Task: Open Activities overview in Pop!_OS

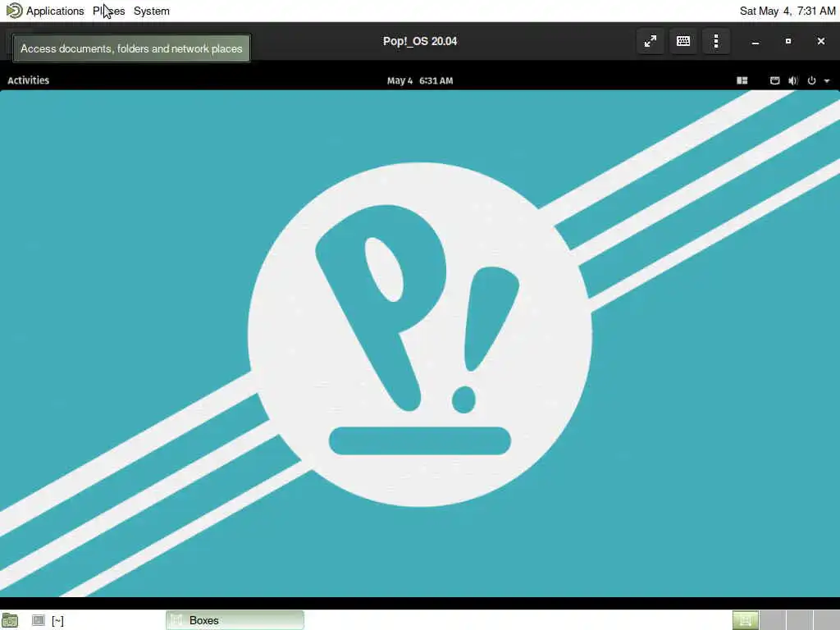Action: (29, 80)
